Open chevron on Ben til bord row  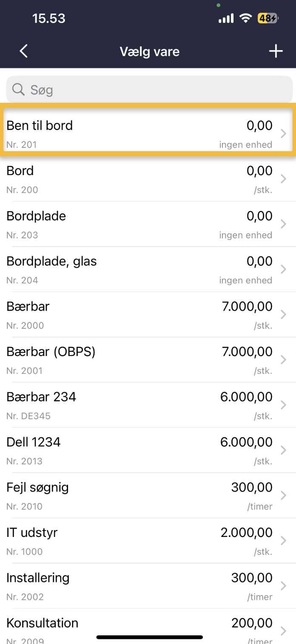283,134
